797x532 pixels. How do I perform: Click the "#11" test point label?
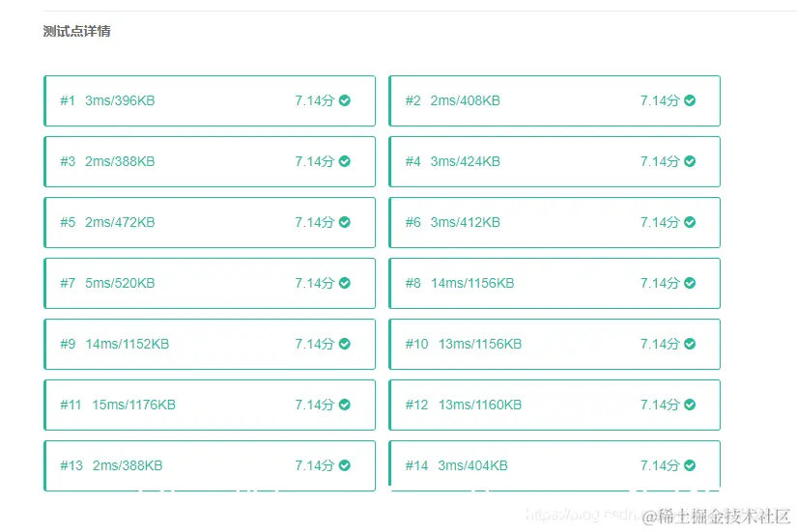(x=71, y=405)
